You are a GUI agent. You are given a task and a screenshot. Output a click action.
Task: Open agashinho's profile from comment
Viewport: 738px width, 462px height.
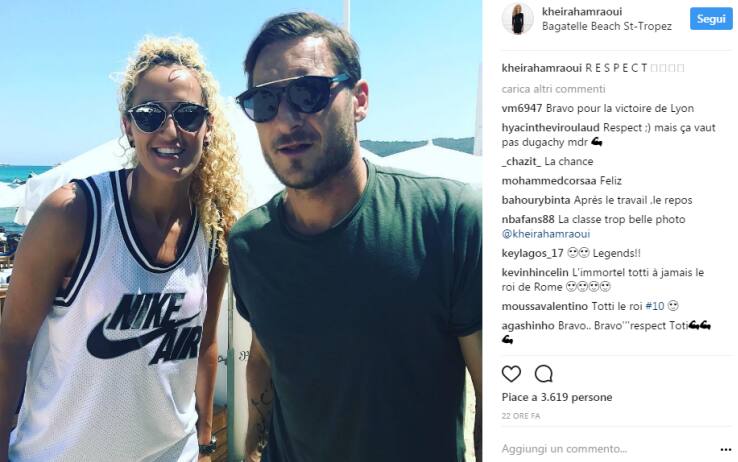tap(528, 326)
